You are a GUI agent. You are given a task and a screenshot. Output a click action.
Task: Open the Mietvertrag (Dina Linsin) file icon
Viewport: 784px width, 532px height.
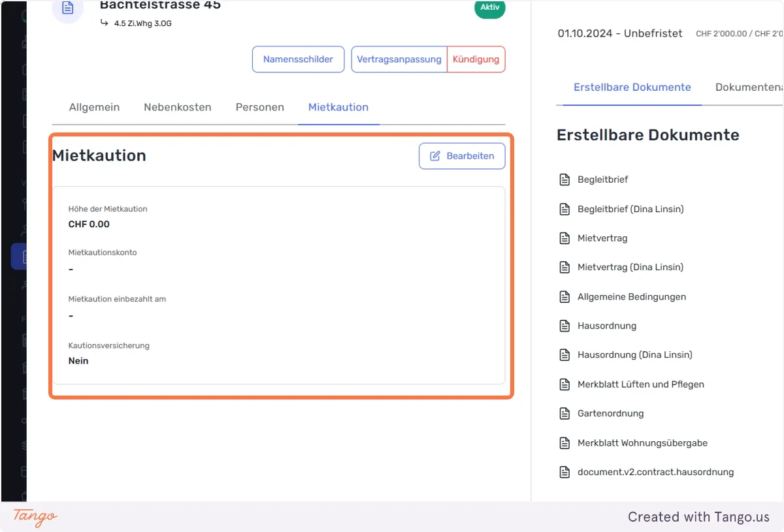point(564,267)
